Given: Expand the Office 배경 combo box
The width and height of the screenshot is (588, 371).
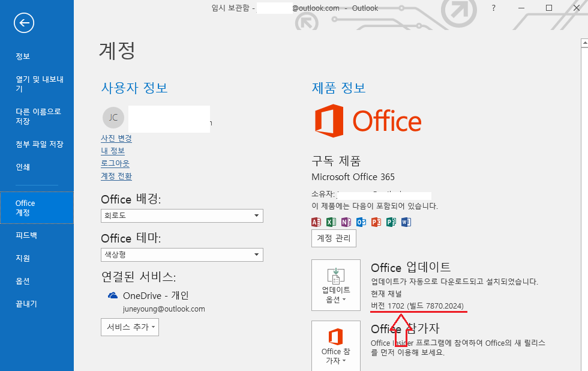Looking at the screenshot, I should point(182,216).
